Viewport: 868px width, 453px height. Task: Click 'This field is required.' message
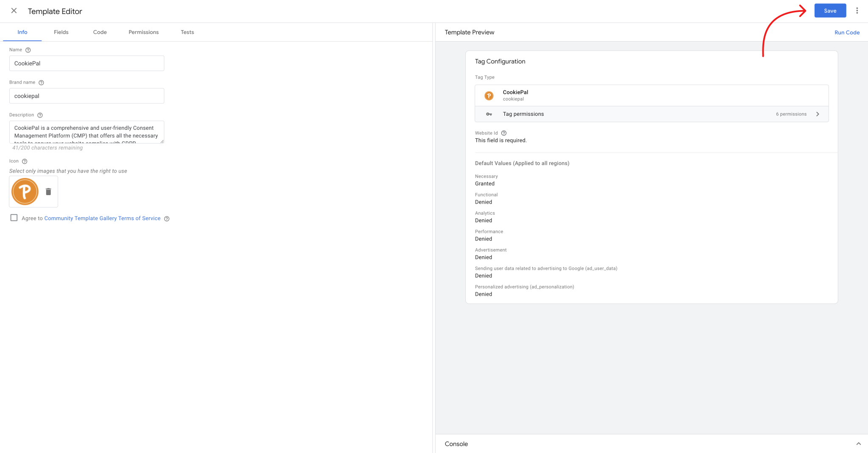coord(501,140)
